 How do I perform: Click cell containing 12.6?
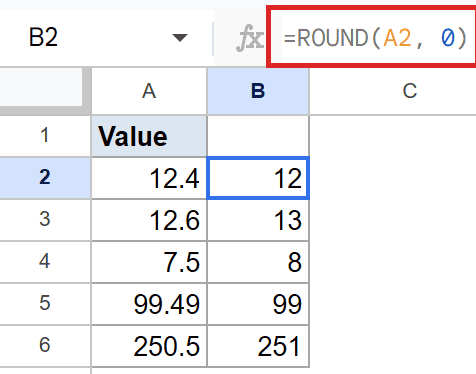pyautogui.click(x=149, y=220)
